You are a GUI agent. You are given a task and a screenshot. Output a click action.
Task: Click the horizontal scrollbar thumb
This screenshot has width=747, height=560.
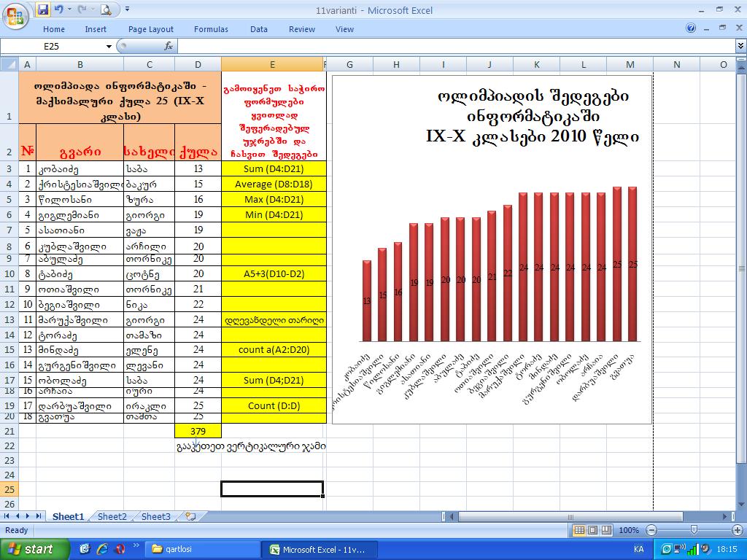(x=570, y=517)
